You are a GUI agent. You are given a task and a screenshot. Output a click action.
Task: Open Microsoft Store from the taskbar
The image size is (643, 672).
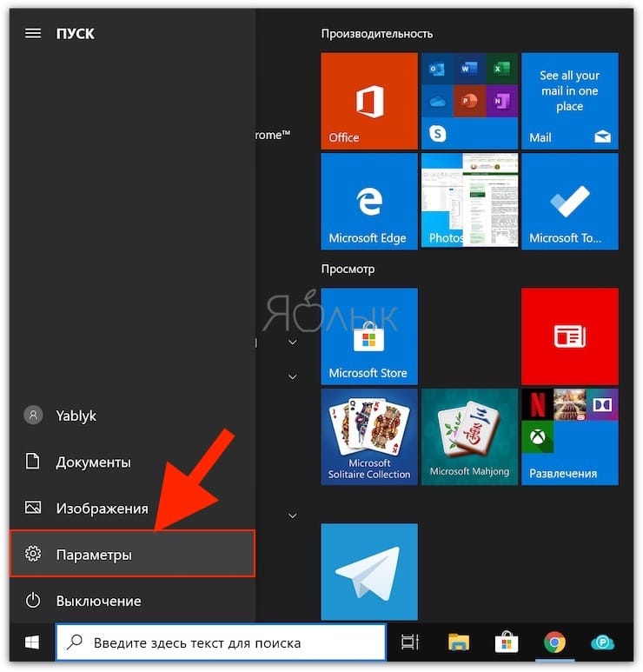pos(507,642)
